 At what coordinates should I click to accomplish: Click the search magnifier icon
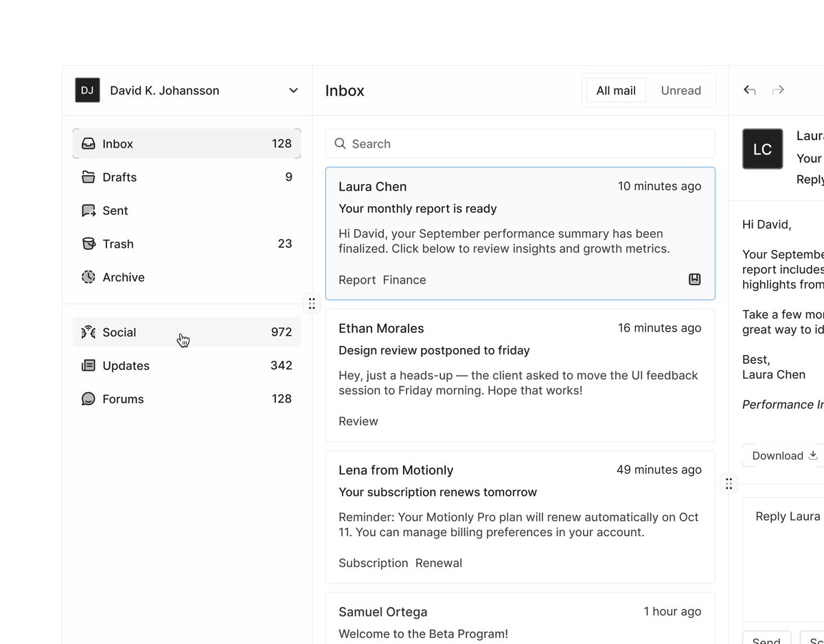click(x=340, y=143)
